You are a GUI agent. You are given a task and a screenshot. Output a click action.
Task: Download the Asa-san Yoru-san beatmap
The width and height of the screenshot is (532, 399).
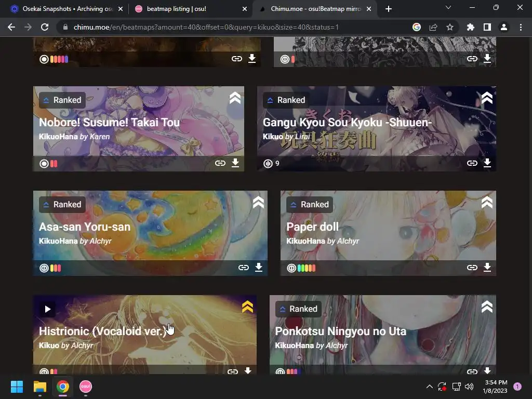pyautogui.click(x=259, y=268)
